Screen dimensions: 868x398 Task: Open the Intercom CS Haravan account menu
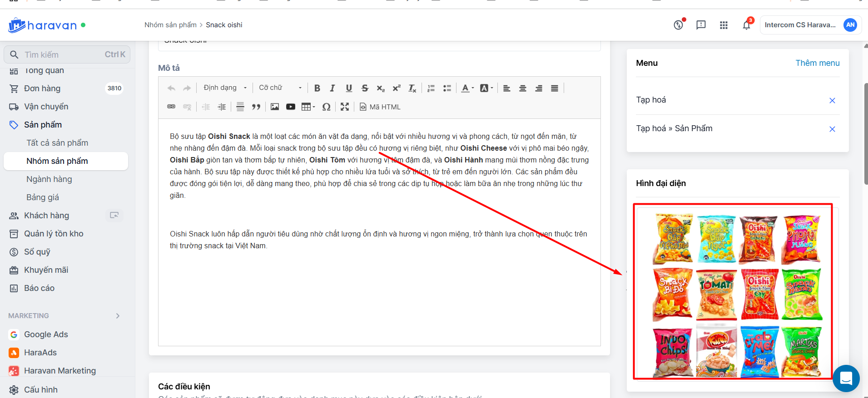(x=810, y=25)
